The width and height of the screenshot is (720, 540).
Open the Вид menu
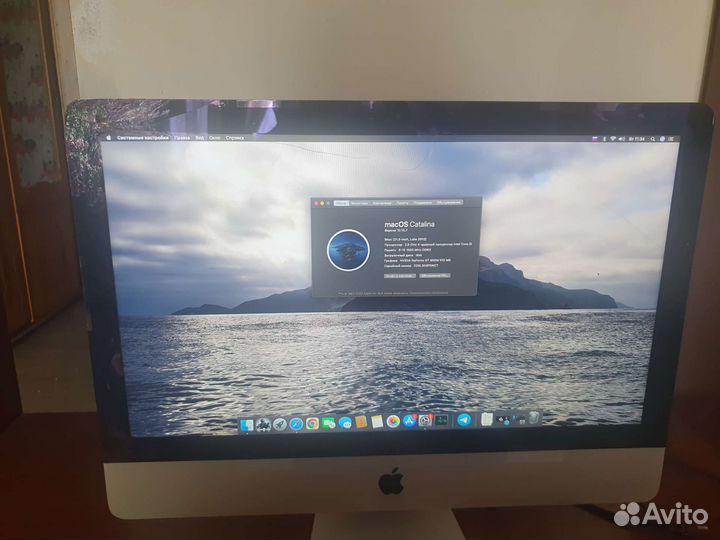tap(200, 137)
